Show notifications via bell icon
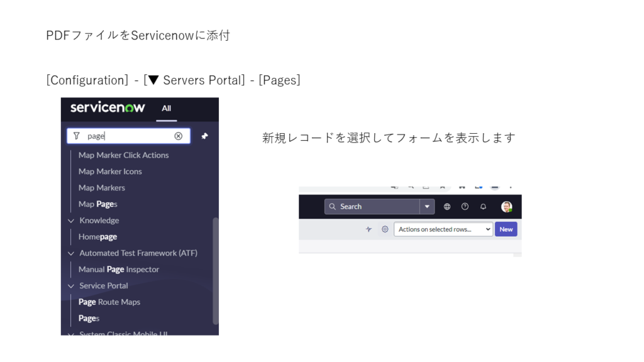The height and width of the screenshot is (362, 644). [x=483, y=206]
